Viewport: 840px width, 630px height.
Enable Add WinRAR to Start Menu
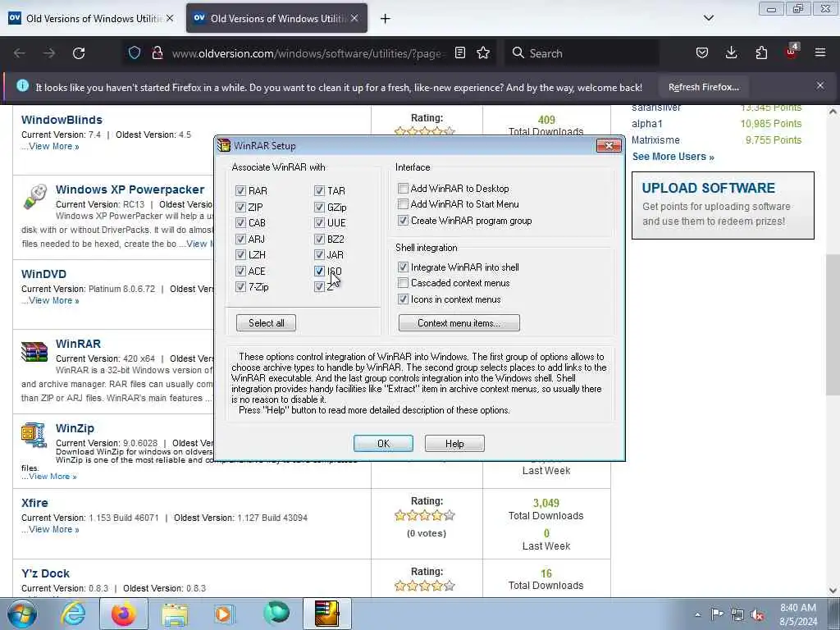[403, 204]
